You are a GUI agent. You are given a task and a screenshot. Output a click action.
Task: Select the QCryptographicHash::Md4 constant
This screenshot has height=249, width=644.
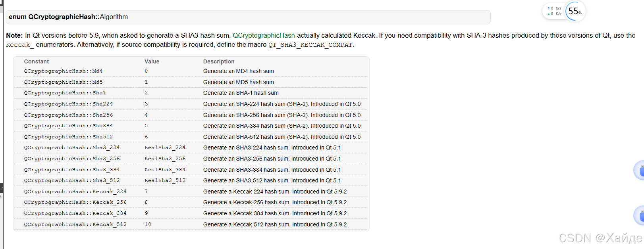[x=63, y=71]
